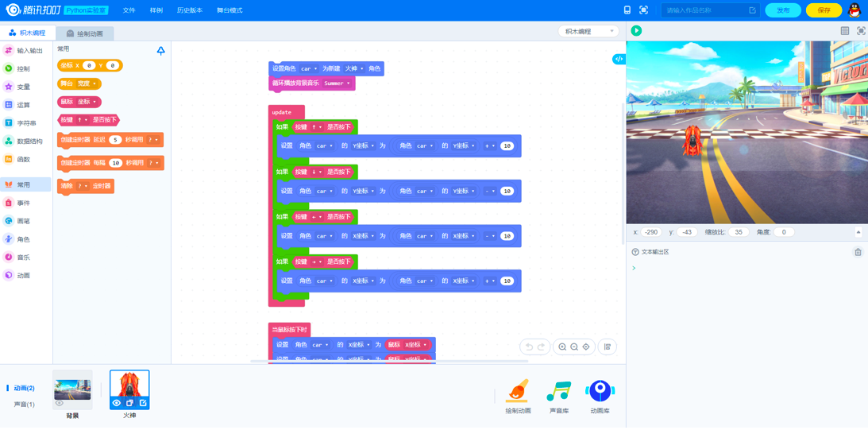Zoom out of the block workspace

[x=574, y=347]
